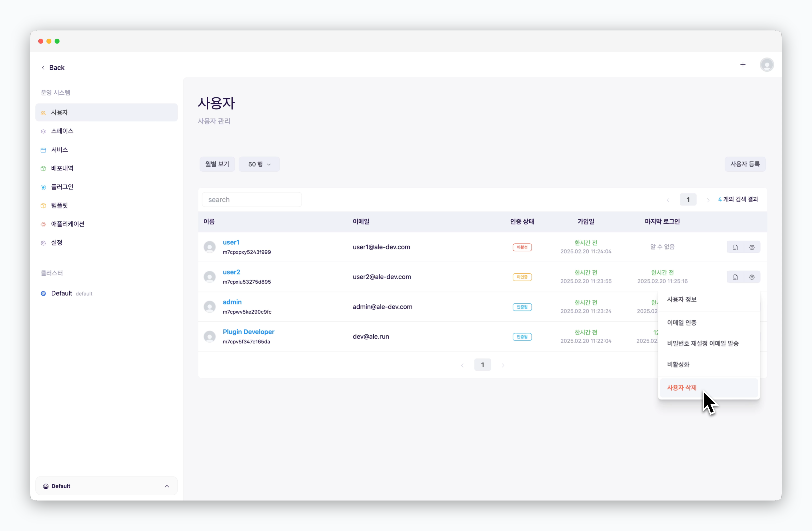Select 사용자 삭제 from context menu
The width and height of the screenshot is (812, 531).
click(709, 388)
